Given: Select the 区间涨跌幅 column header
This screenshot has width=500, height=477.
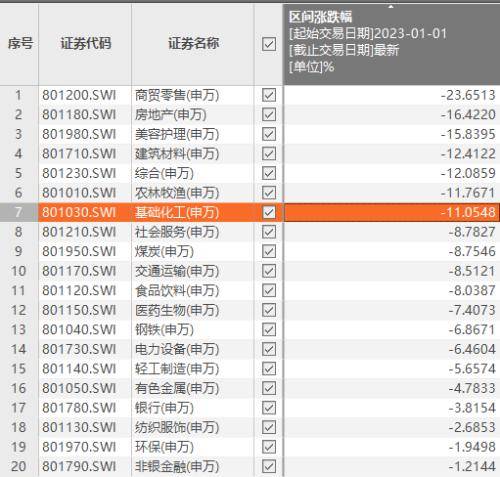Looking at the screenshot, I should tap(392, 44).
